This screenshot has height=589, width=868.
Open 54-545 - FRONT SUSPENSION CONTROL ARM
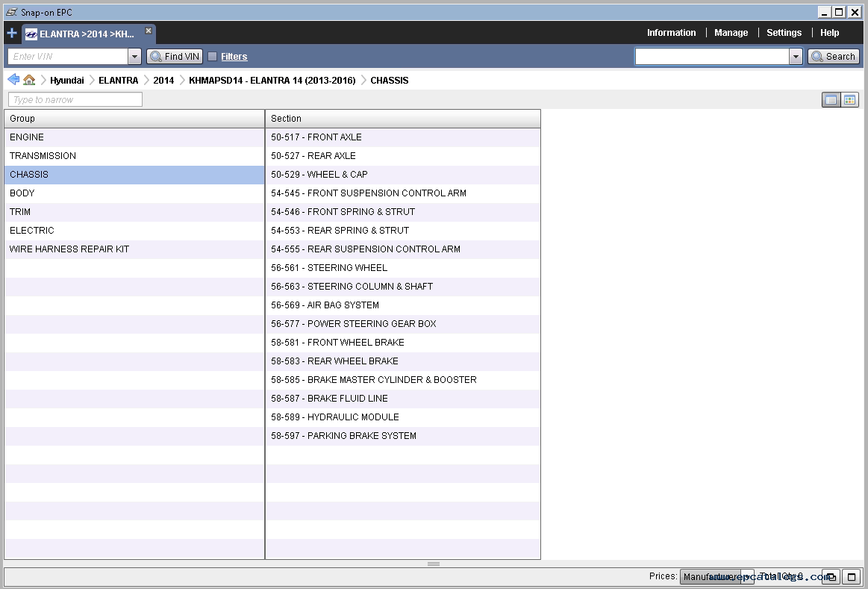[403, 193]
